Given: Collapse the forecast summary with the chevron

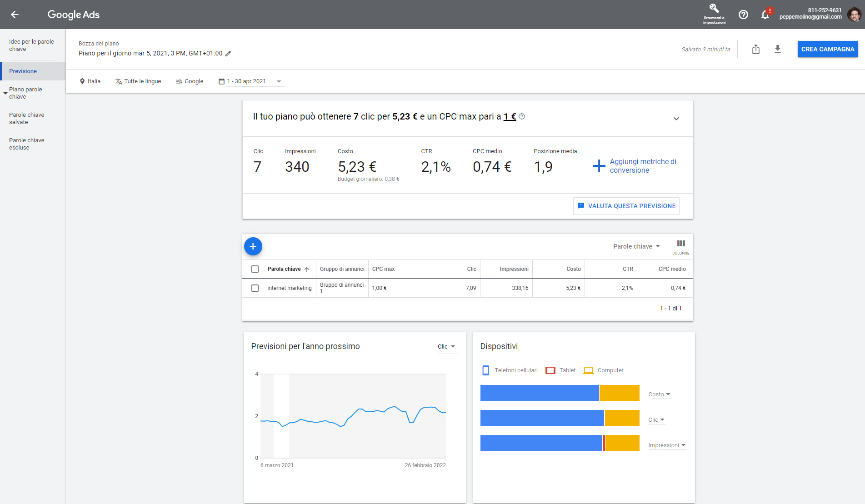Looking at the screenshot, I should tap(676, 119).
